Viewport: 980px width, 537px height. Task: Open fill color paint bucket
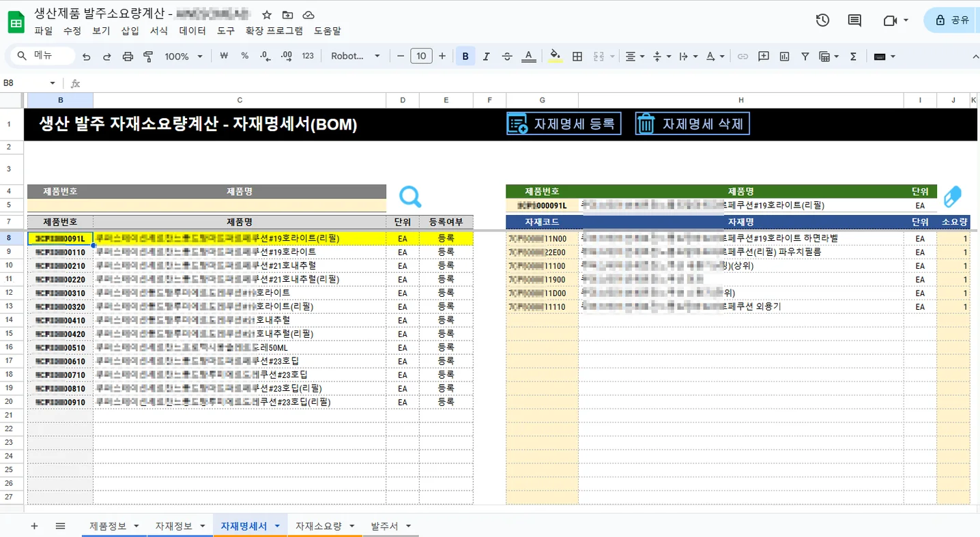coord(556,57)
